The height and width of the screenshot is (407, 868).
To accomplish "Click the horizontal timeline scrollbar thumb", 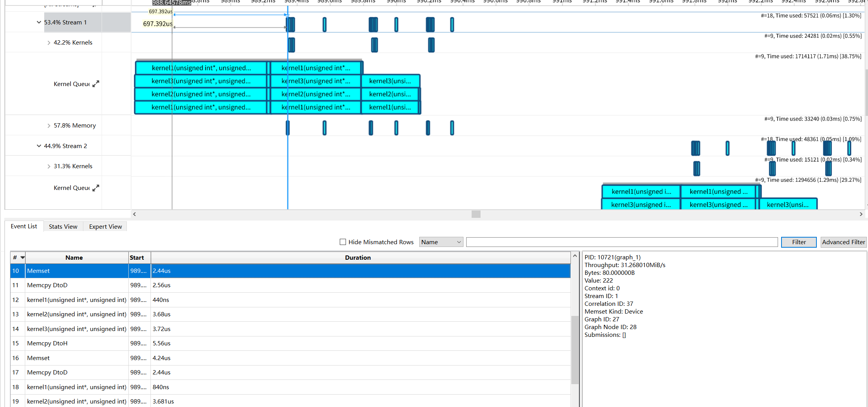I will click(x=476, y=214).
